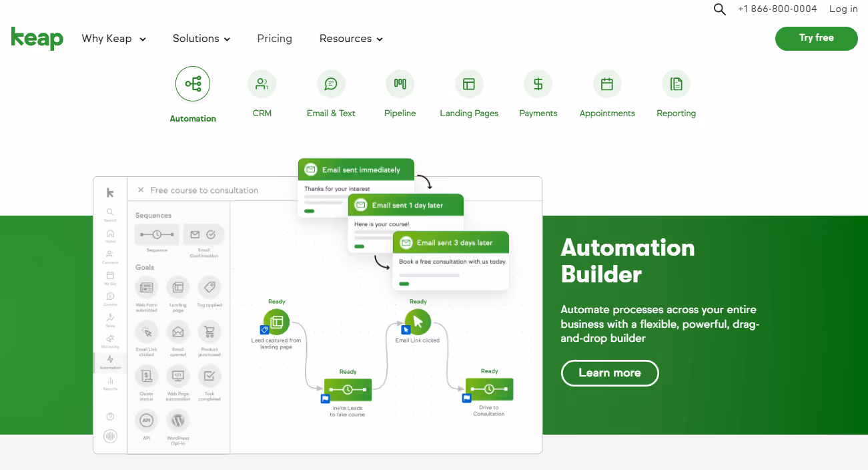Click the Web Form submitted goal icon
The image size is (868, 470).
click(x=147, y=288)
